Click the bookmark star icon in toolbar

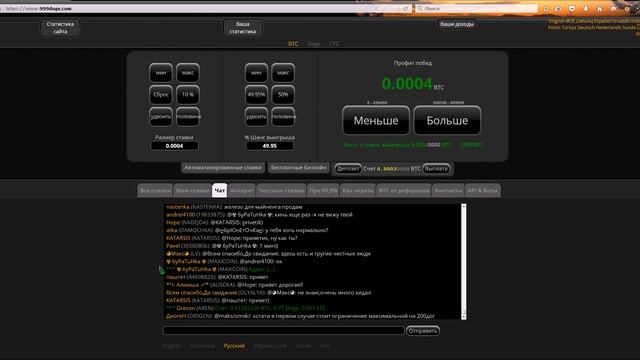pos(546,9)
